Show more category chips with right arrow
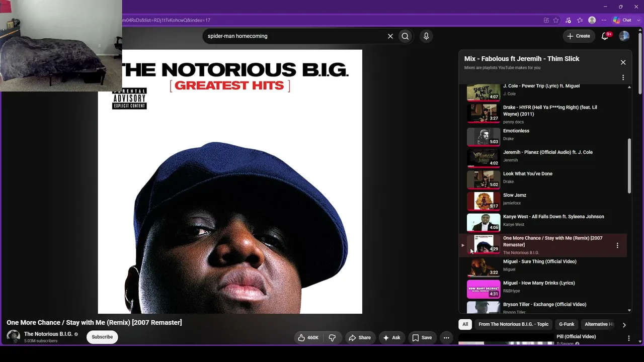This screenshot has height=362, width=644. tap(624, 325)
